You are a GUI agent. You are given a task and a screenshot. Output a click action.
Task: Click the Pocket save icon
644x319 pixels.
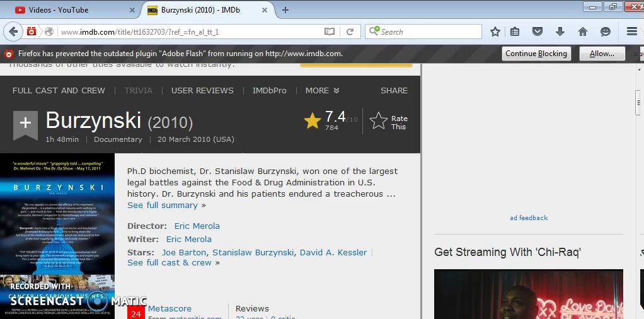pos(538,32)
